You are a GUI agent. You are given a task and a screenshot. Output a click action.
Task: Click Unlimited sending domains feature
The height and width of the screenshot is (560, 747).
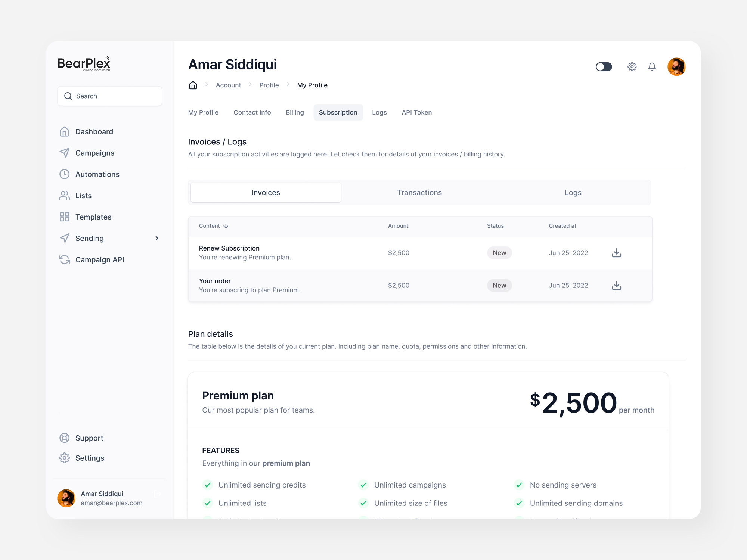576,503
